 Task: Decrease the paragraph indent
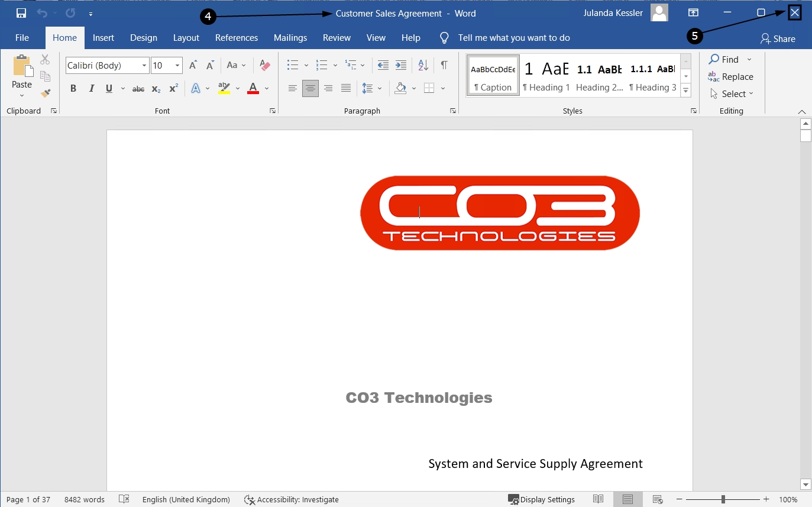pos(383,66)
